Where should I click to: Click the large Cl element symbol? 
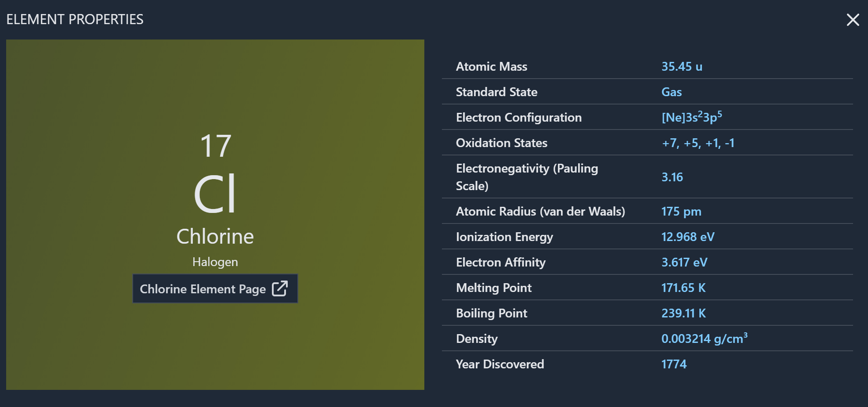[215, 194]
